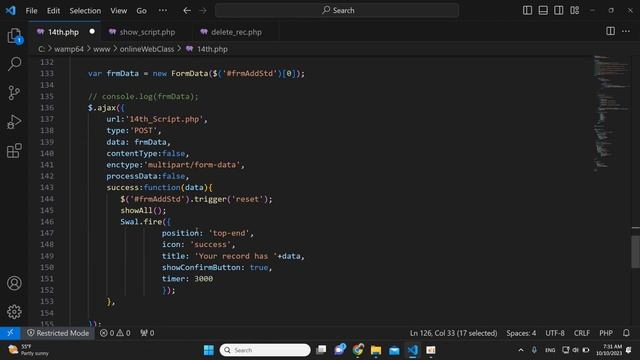Split the editor to the right
The image size is (640, 360).
610,31
